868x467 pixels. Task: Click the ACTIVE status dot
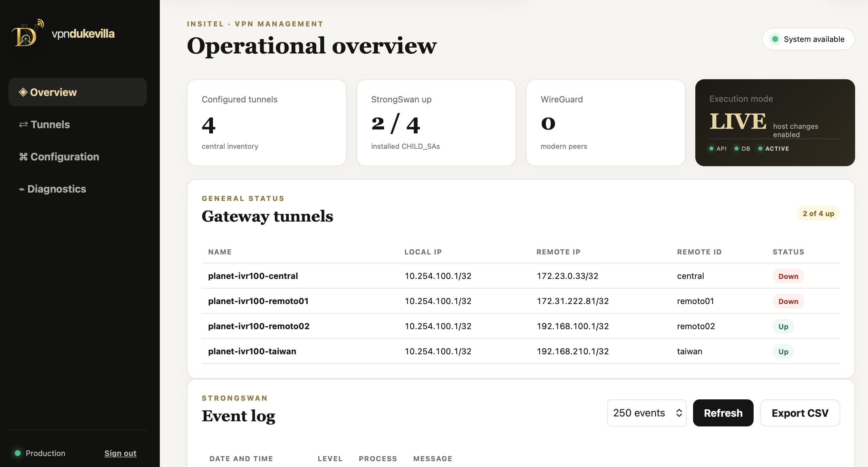coord(760,148)
